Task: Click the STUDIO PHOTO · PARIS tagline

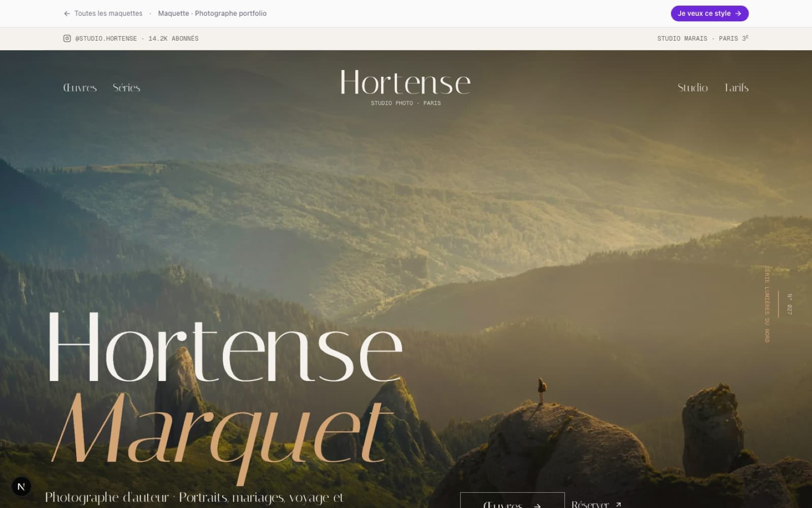Action: pyautogui.click(x=405, y=103)
